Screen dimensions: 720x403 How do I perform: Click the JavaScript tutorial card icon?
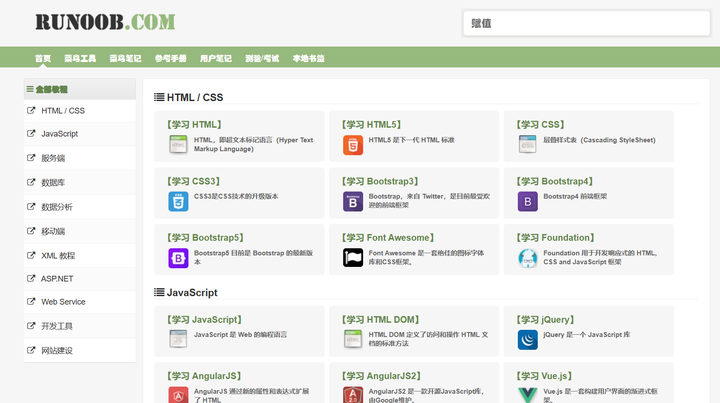[x=178, y=339]
